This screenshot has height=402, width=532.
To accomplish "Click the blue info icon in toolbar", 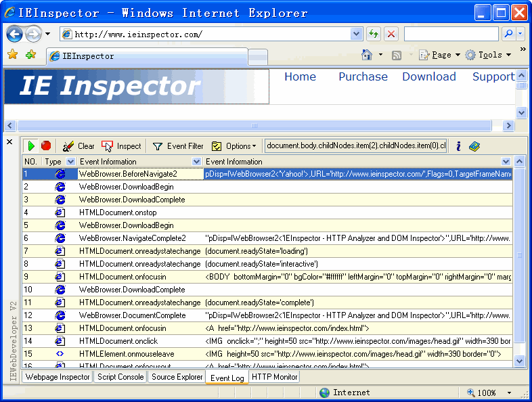I will (x=458, y=146).
